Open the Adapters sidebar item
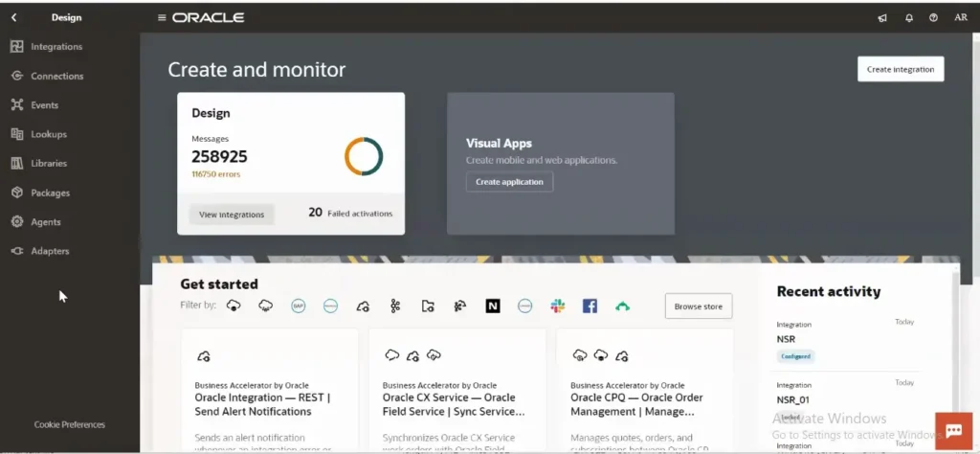 (x=50, y=251)
